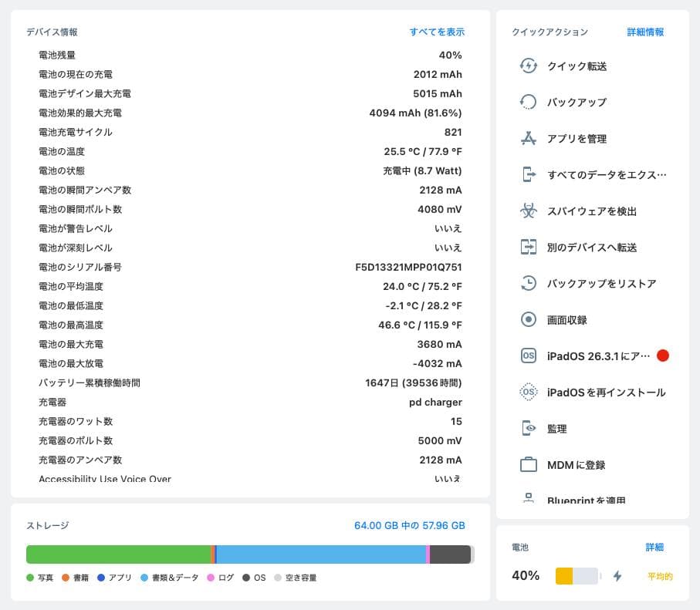The image size is (700, 610).
Task: Click the iPadOSを再インストール dotted OS icon
Action: click(x=528, y=392)
